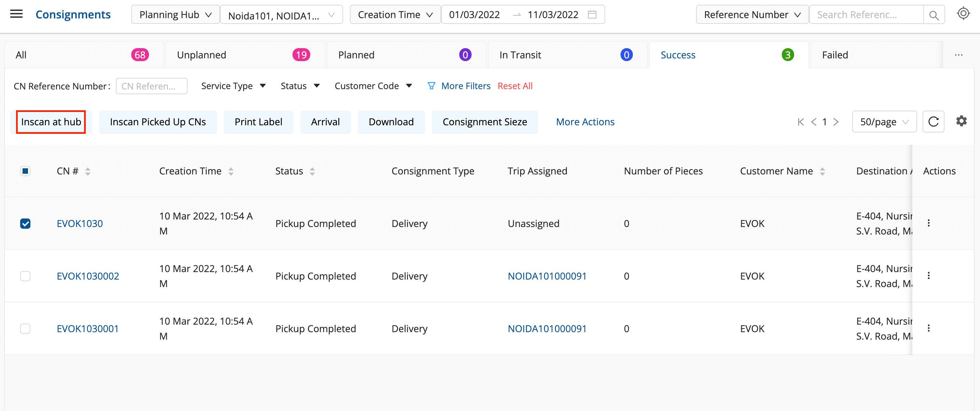This screenshot has height=411, width=980.
Task: Sort by CN # column arrows
Action: (x=88, y=171)
